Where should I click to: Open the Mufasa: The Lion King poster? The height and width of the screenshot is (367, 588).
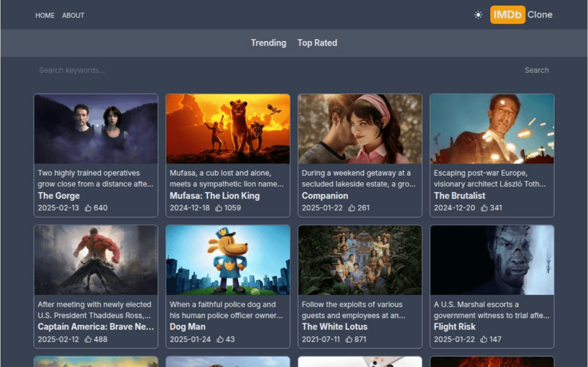coord(228,129)
